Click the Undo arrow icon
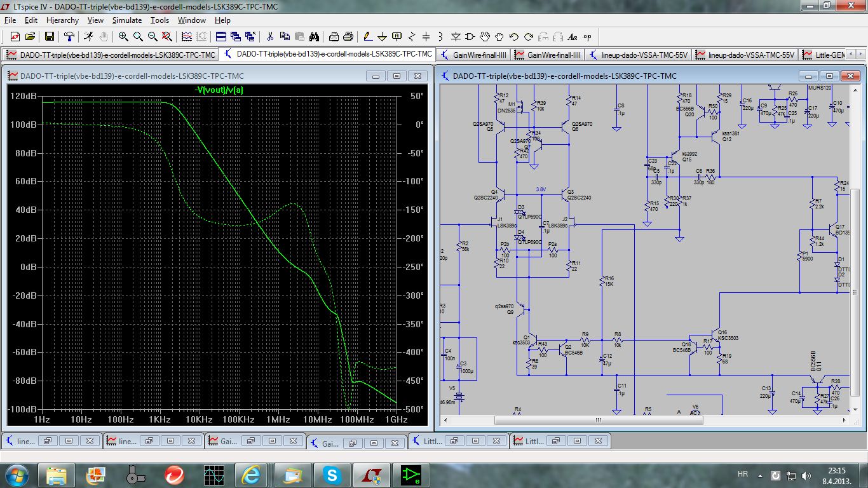Screen dimensions: 868x488 coord(514,37)
